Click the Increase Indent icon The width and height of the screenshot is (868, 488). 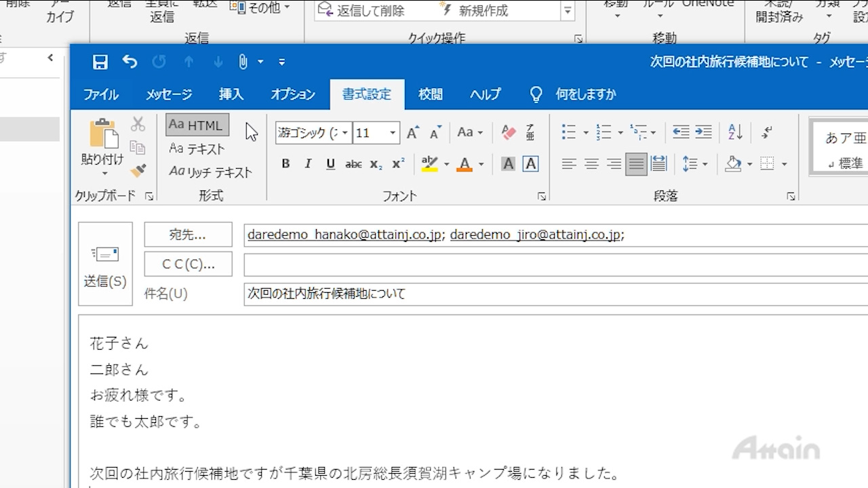[x=704, y=133]
